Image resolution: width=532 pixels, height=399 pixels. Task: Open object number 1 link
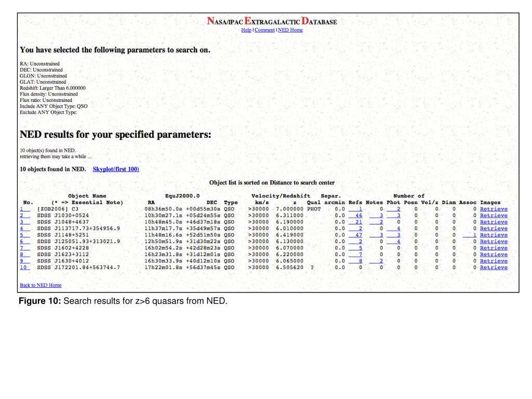click(25, 209)
